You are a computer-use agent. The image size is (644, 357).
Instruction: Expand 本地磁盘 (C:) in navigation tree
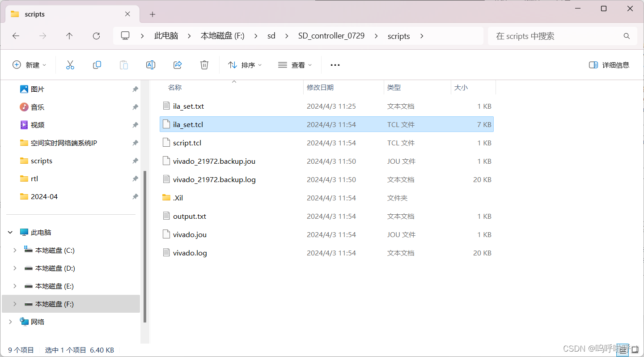(15, 251)
